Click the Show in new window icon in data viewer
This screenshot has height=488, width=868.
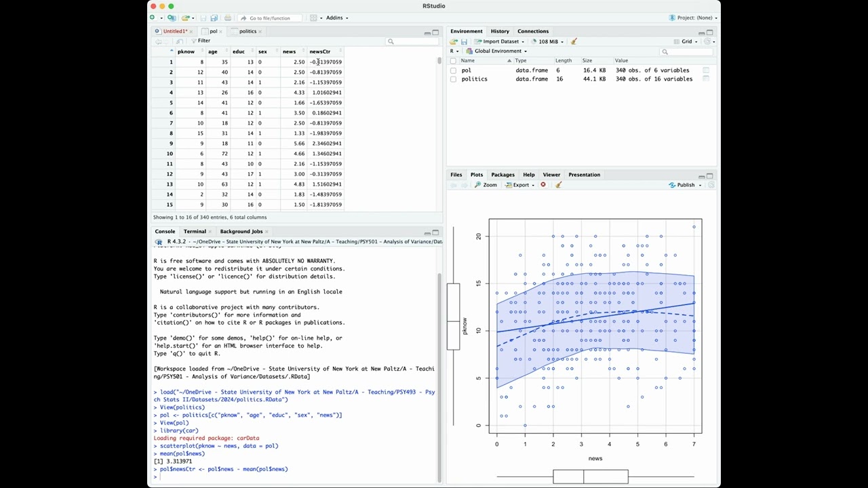tap(180, 41)
